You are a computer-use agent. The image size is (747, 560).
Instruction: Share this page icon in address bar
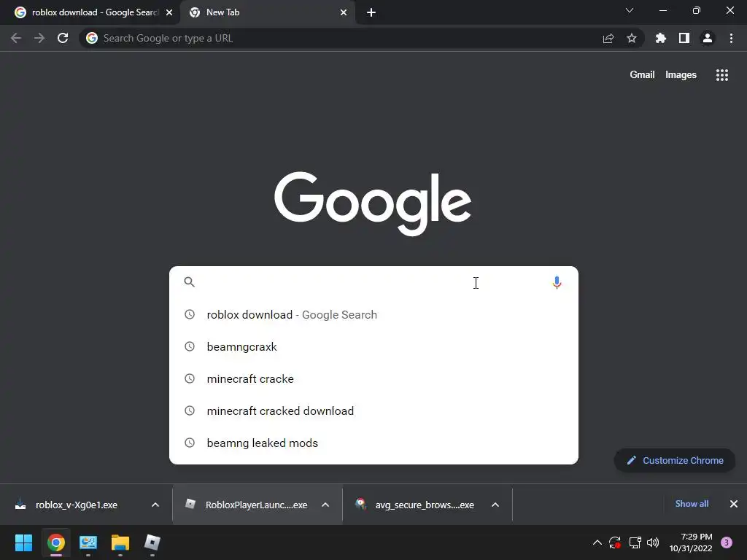point(608,39)
